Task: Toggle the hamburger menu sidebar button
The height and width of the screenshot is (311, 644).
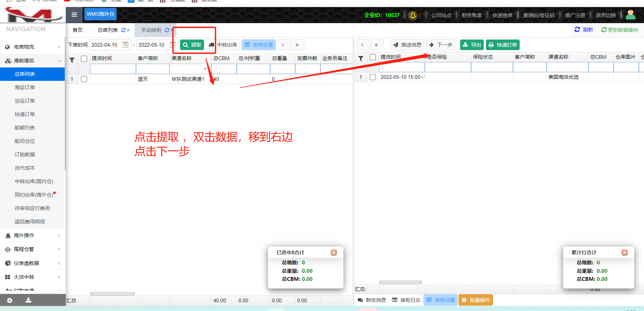Action: (x=74, y=14)
